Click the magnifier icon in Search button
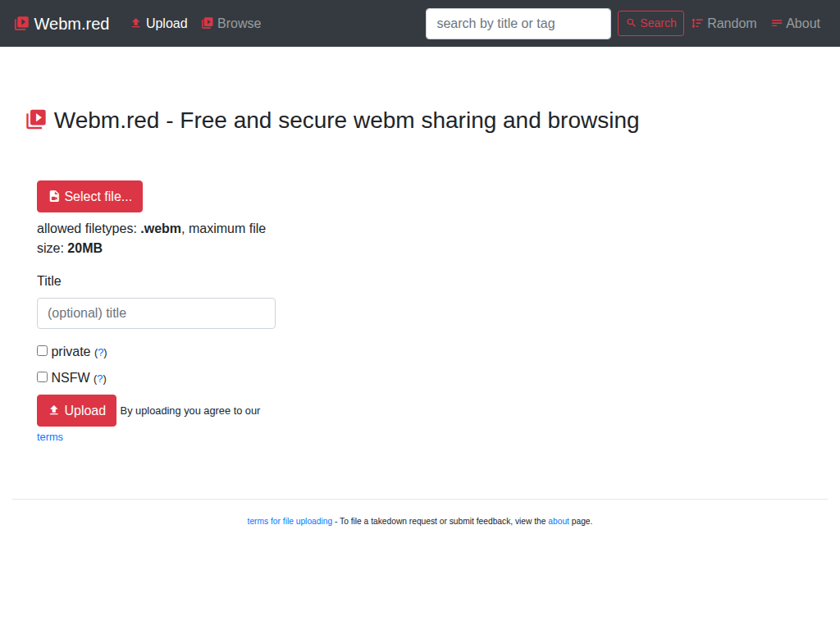Viewport: 840px width, 630px height. (631, 24)
